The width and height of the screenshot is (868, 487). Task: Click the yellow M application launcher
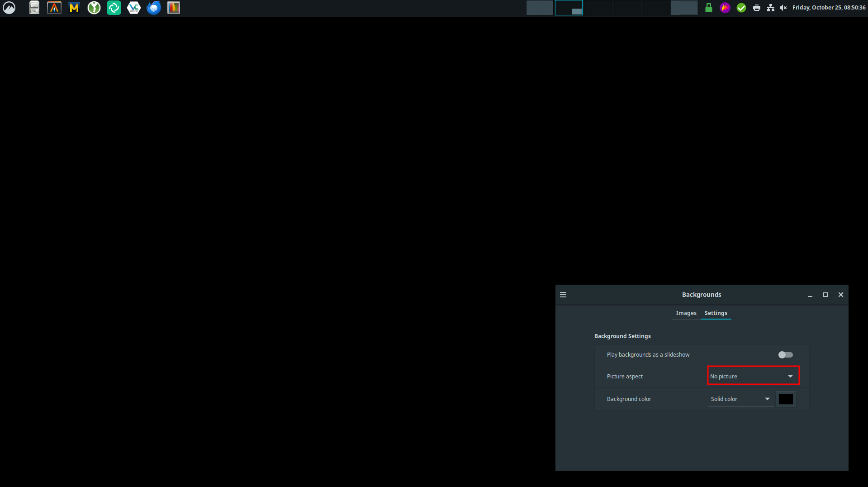[x=74, y=8]
